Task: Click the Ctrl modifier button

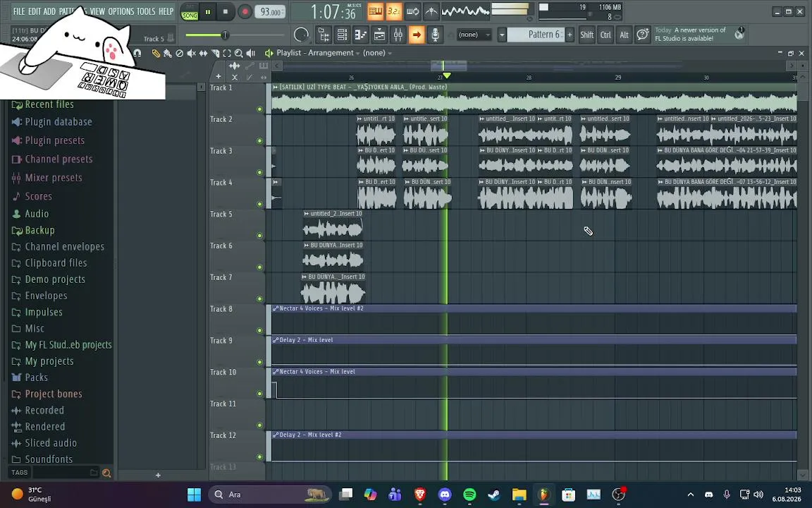Action: pos(605,35)
